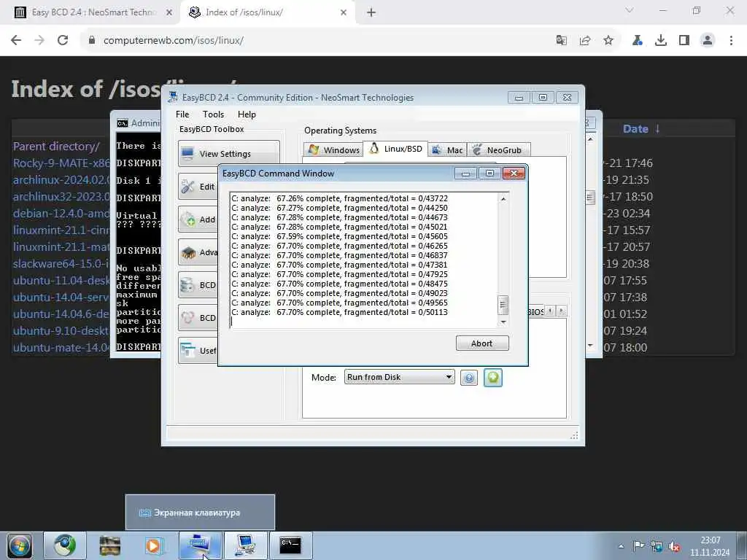
Task: Open the ubuntu-9.10-desktop link
Action: click(x=61, y=330)
